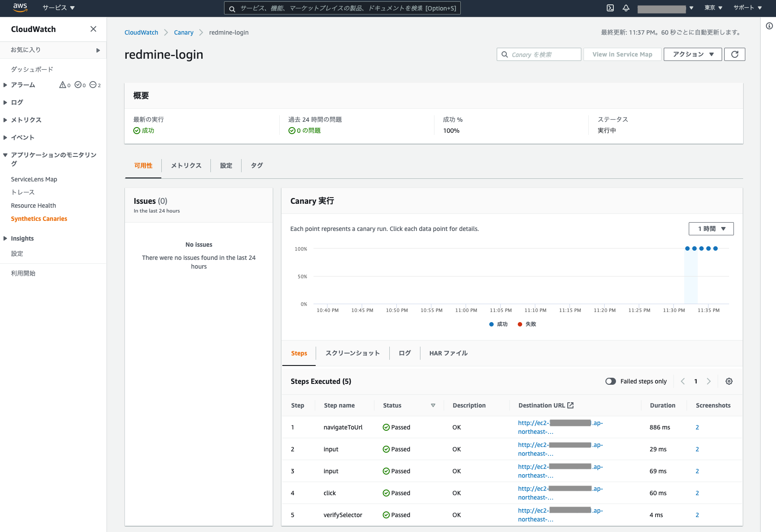776x532 pixels.
Task: Click the Canary breadcrumb link
Action: coord(183,32)
